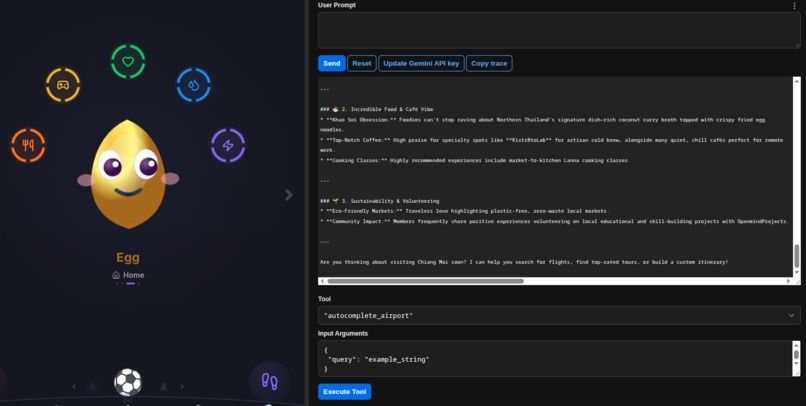
Task: Click the purple lightning energy icon
Action: (228, 145)
